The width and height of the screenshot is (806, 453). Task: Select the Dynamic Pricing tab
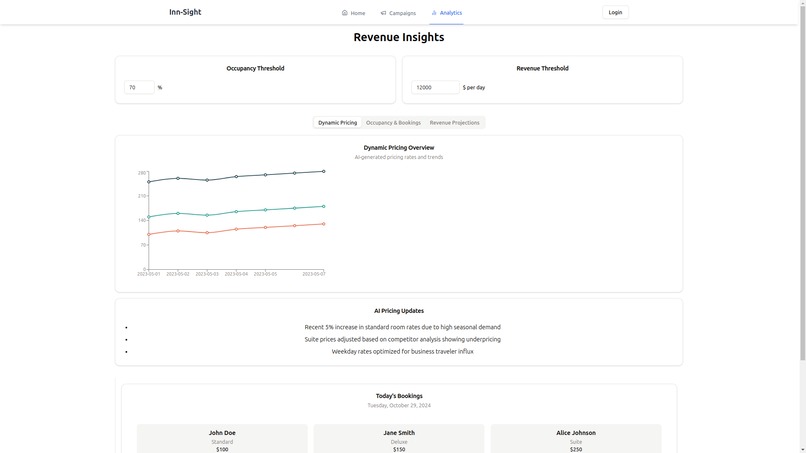[337, 122]
